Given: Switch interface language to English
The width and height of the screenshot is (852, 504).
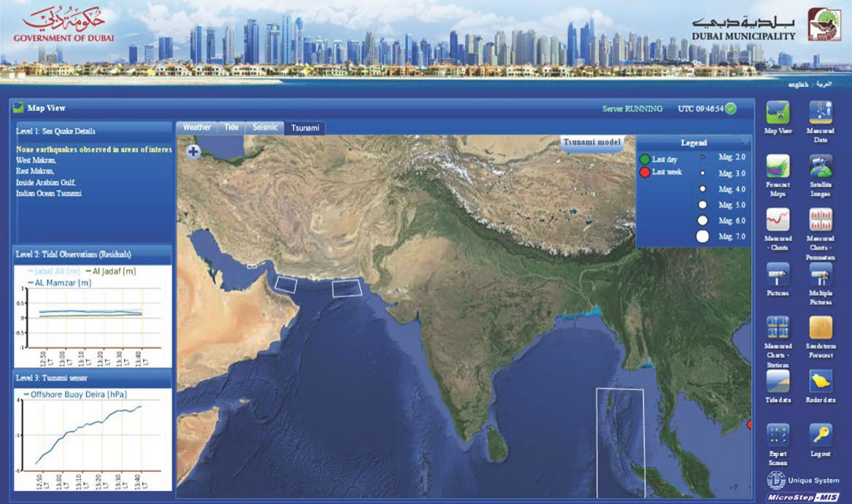Looking at the screenshot, I should (x=797, y=84).
